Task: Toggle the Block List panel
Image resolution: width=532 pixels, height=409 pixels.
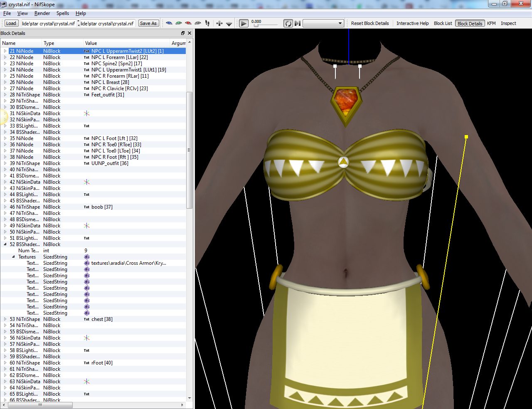Action: point(443,23)
